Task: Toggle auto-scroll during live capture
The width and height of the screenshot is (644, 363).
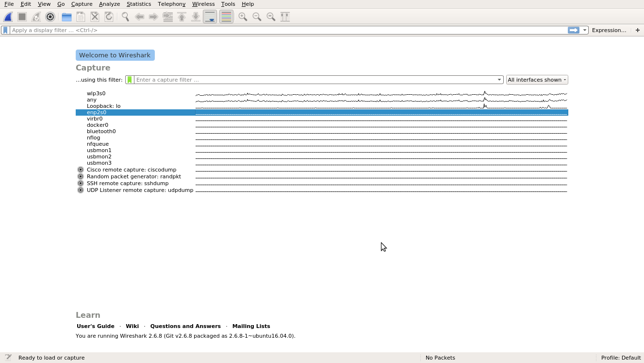Action: [210, 17]
